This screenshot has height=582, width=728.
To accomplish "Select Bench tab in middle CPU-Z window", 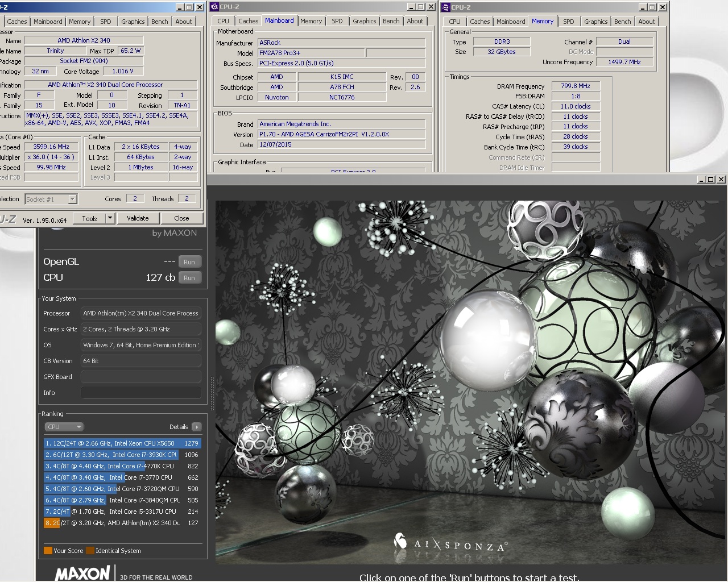I will [x=391, y=21].
